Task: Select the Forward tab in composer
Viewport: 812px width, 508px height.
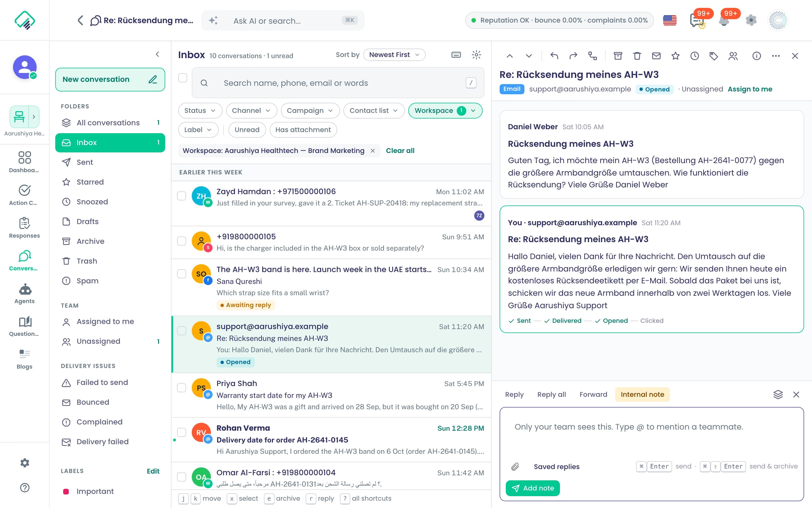Action: point(593,395)
